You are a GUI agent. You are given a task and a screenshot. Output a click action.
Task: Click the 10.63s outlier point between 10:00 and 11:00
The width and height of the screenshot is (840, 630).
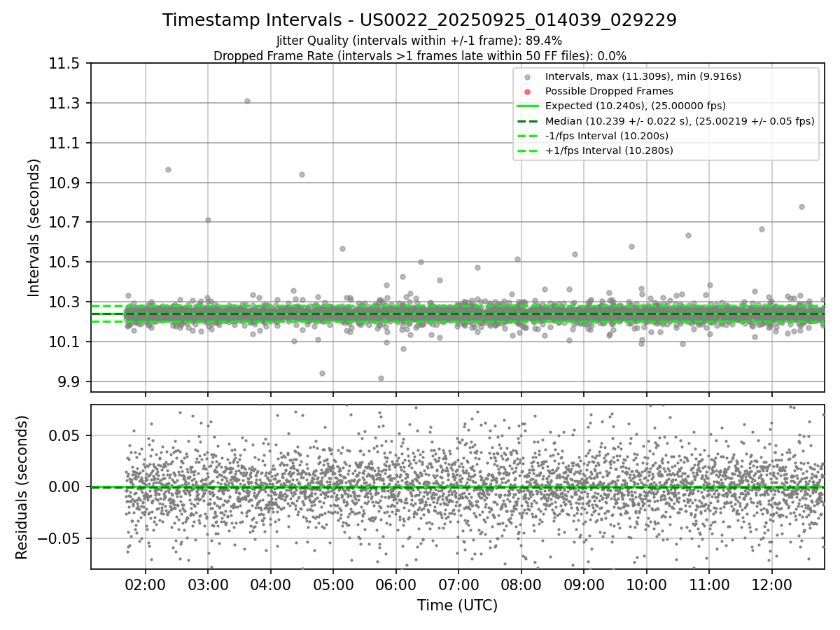point(688,235)
